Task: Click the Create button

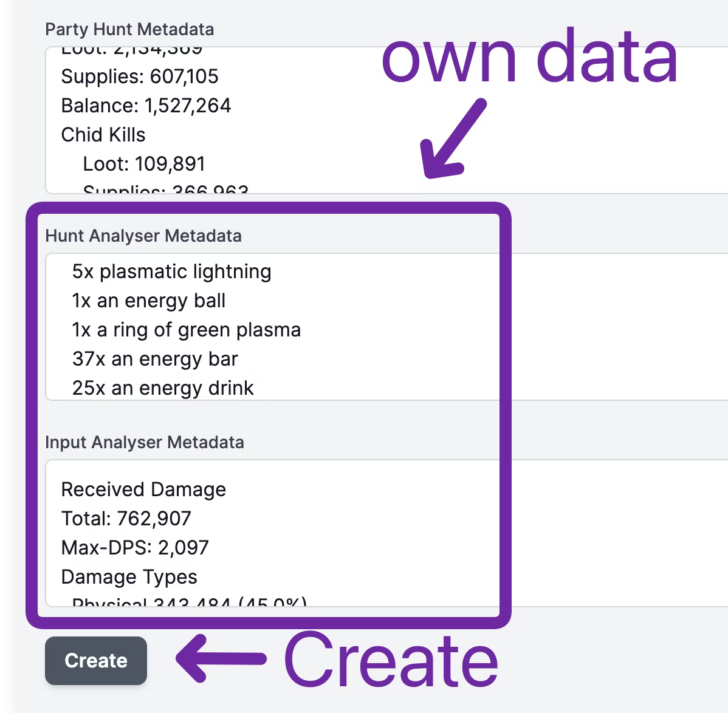Action: pos(95,660)
